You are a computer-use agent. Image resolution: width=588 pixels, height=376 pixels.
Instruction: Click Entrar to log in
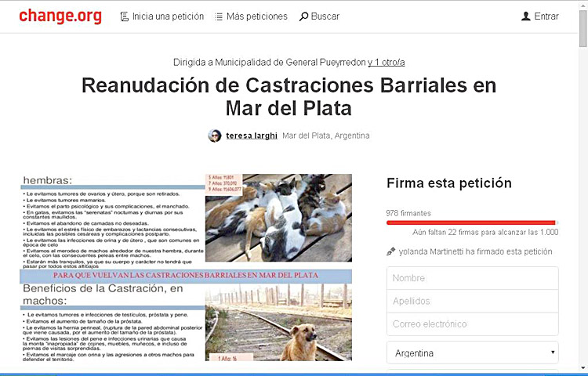pyautogui.click(x=546, y=16)
